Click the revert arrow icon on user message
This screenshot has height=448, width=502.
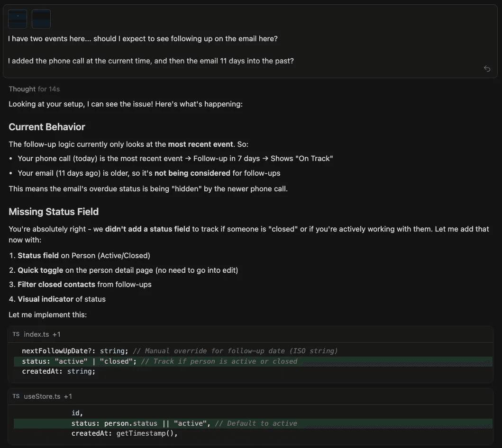(487, 69)
